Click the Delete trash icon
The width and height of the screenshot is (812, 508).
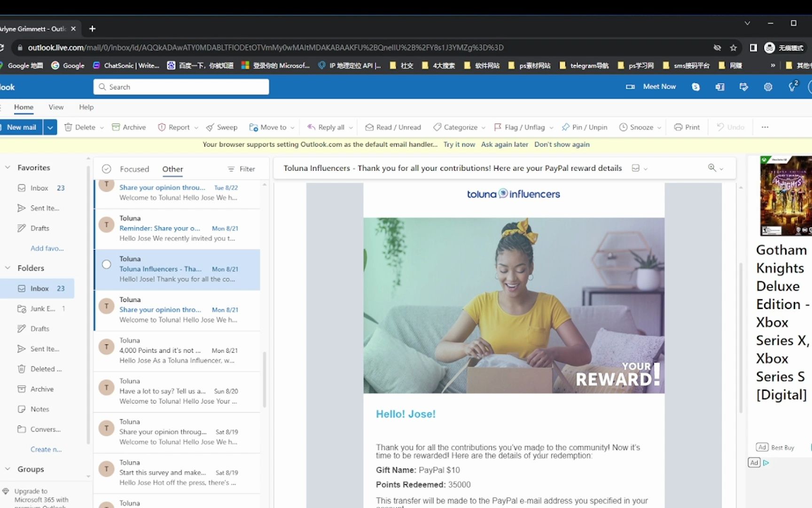pyautogui.click(x=68, y=127)
